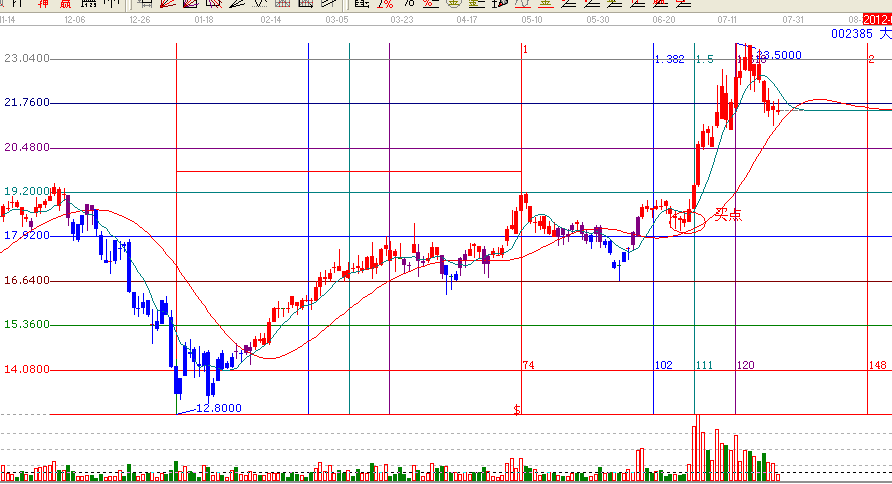
Task: Click the 05-10 date on time axis
Action: [x=532, y=19]
